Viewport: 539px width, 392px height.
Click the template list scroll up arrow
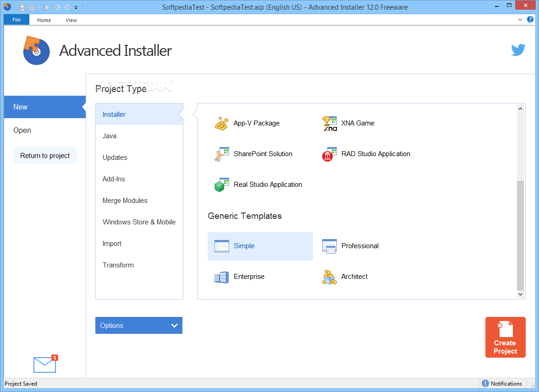point(520,109)
